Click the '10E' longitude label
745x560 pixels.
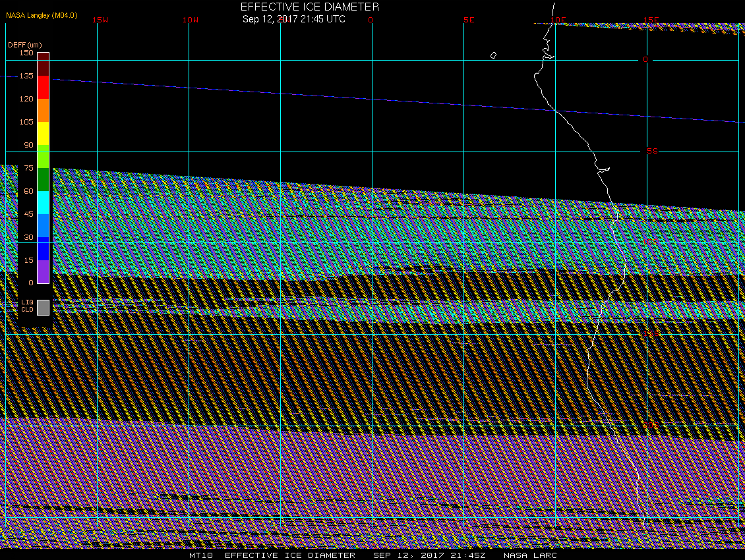coord(558,20)
